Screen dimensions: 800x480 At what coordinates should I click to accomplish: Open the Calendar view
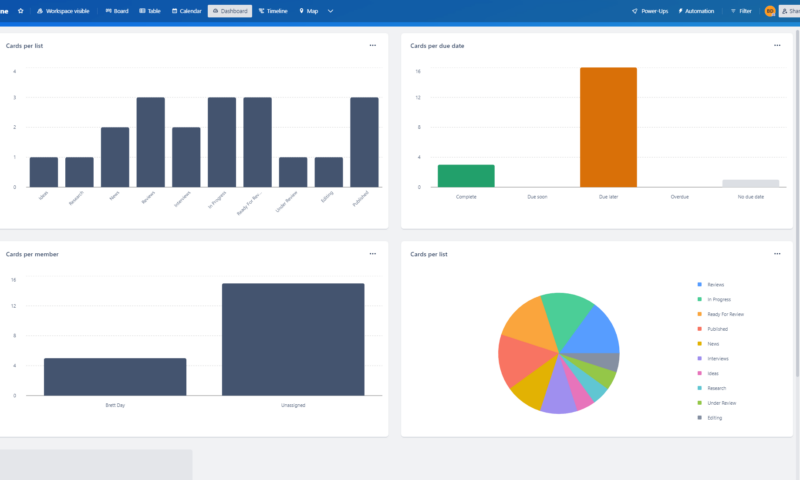[x=186, y=11]
